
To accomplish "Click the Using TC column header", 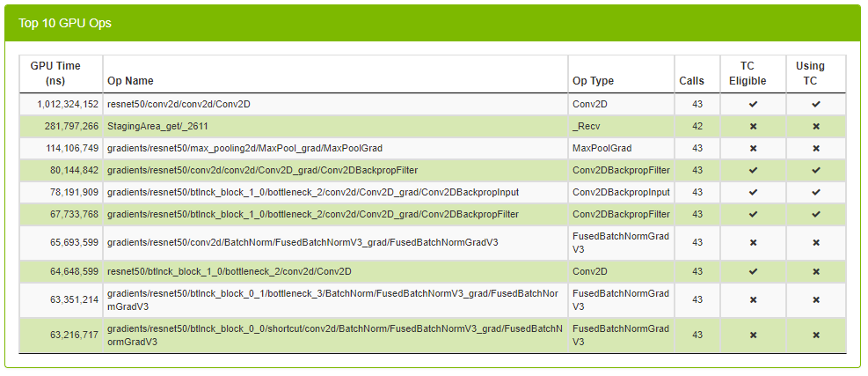I will tap(810, 73).
